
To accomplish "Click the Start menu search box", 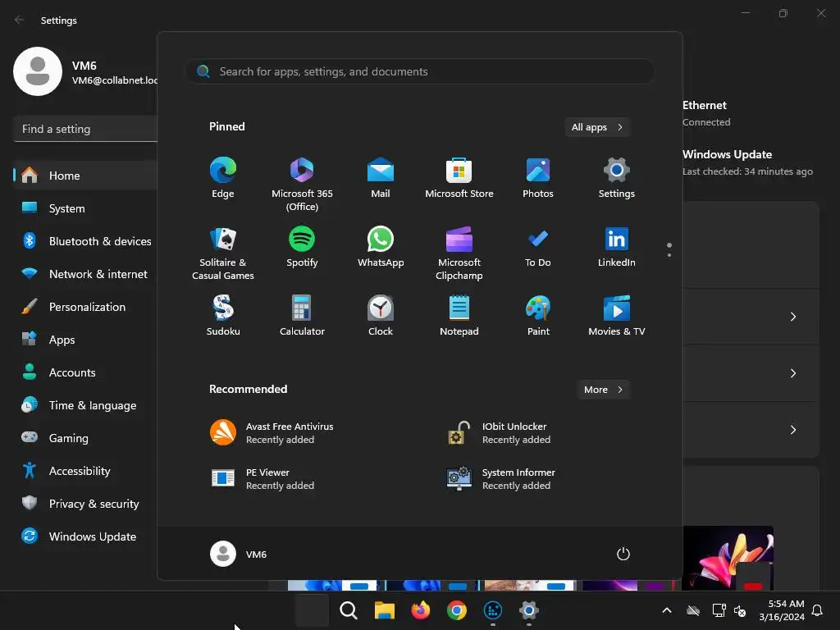I will pos(420,71).
